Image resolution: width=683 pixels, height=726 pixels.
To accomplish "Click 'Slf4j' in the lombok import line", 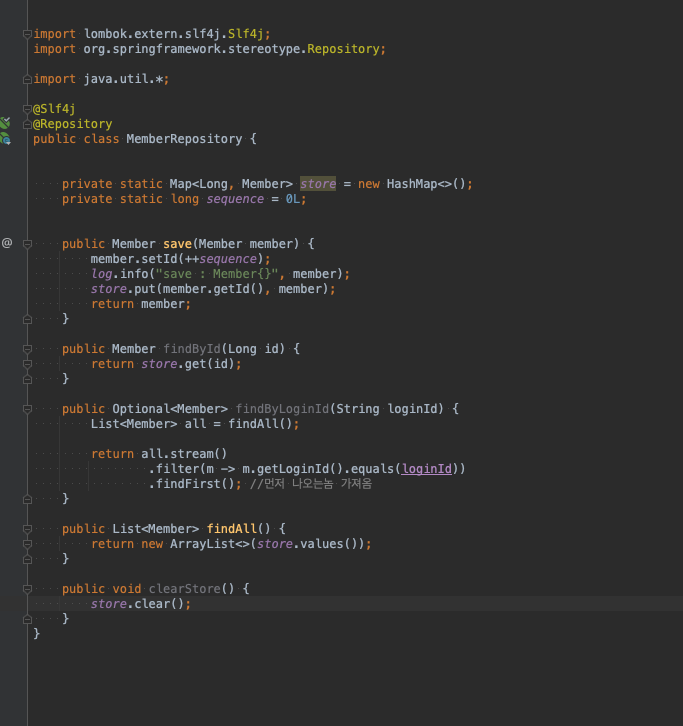I will point(245,34).
